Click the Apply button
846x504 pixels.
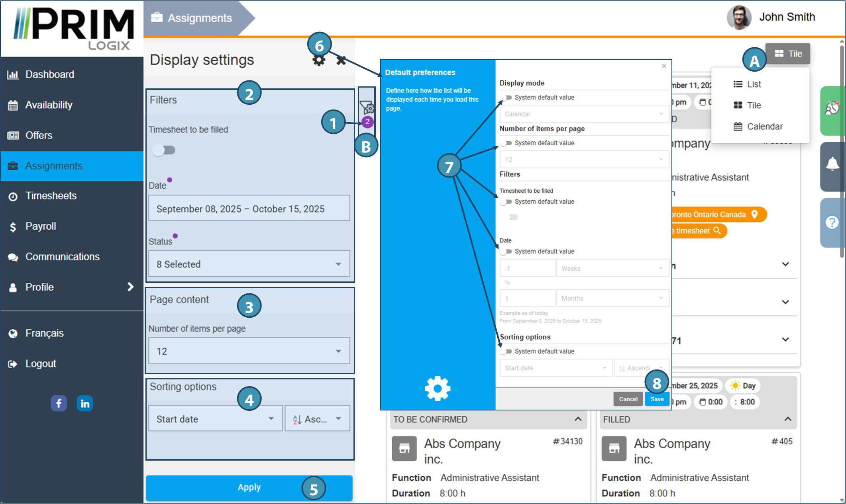click(249, 487)
